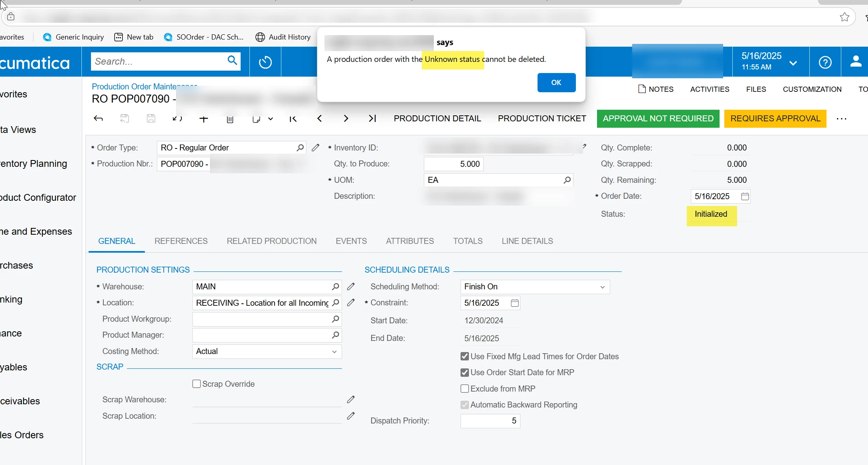This screenshot has height=465, width=868.
Task: Enable Exclude from MRP checkbox
Action: click(465, 389)
